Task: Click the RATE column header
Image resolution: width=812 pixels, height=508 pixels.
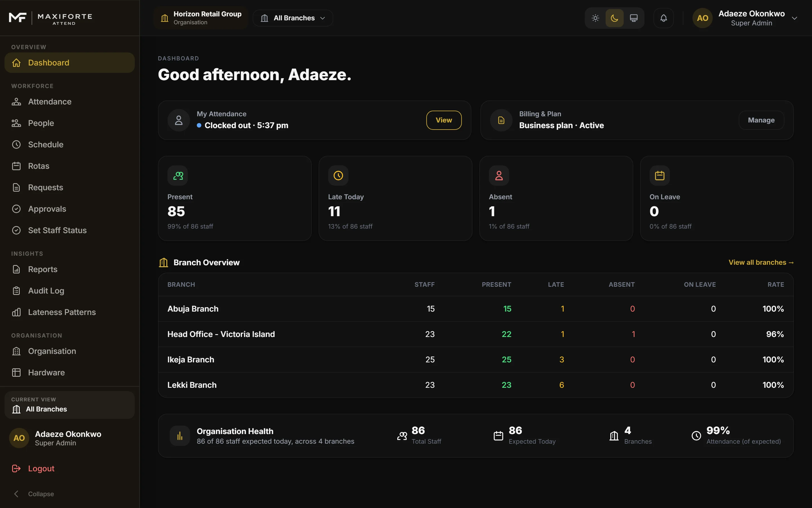Action: 776,284
